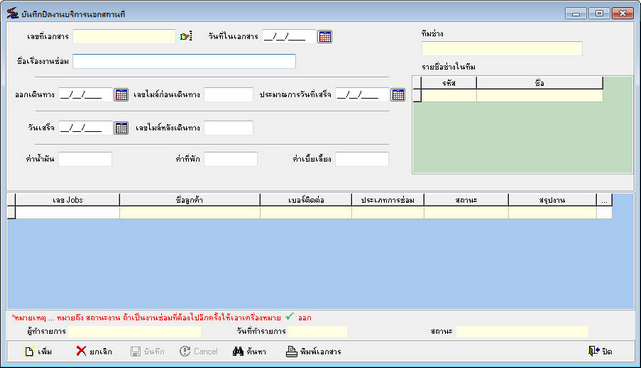The width and height of the screenshot is (641, 368).
Task: Click the first สรุปงาน cell
Action: [x=552, y=213]
